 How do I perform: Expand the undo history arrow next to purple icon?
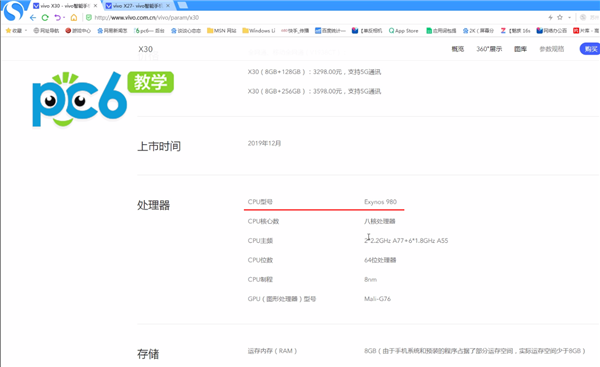pyautogui.click(x=64, y=18)
